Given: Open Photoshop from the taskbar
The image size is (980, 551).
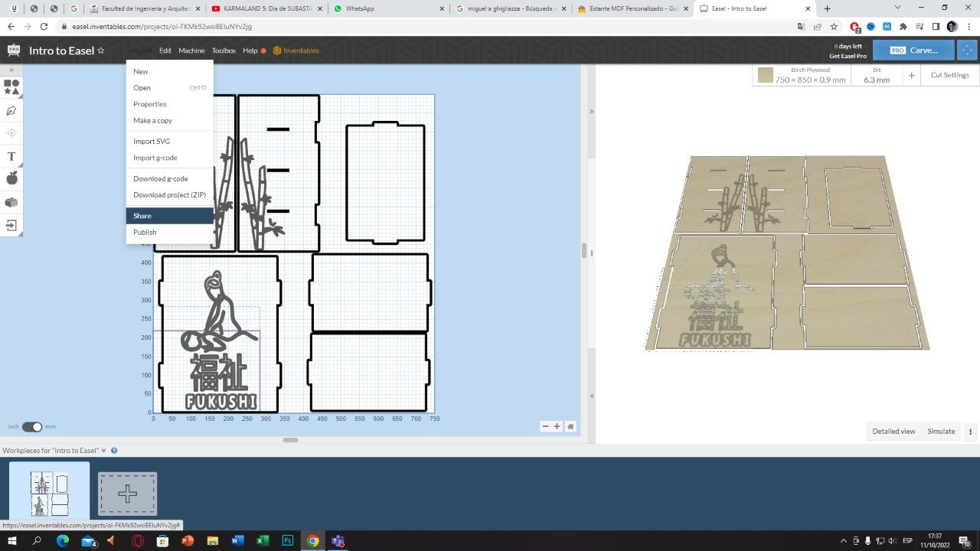Looking at the screenshot, I should coord(288,541).
